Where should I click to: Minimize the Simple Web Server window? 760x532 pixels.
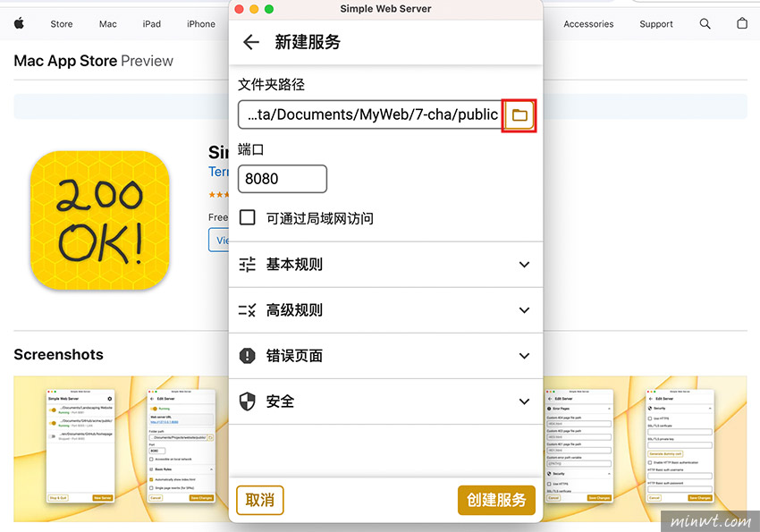(x=254, y=9)
